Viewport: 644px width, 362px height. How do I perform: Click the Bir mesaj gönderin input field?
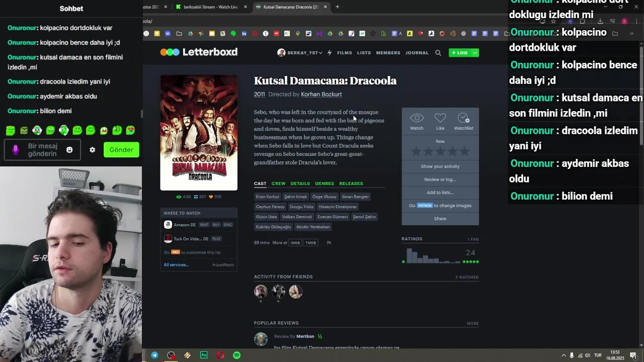point(42,150)
